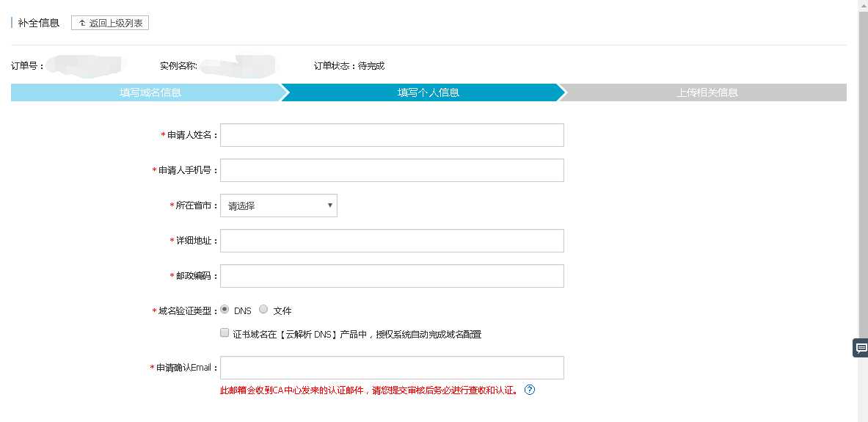Focus the 申请人手机号 input field
This screenshot has height=422, width=868.
tap(392, 170)
